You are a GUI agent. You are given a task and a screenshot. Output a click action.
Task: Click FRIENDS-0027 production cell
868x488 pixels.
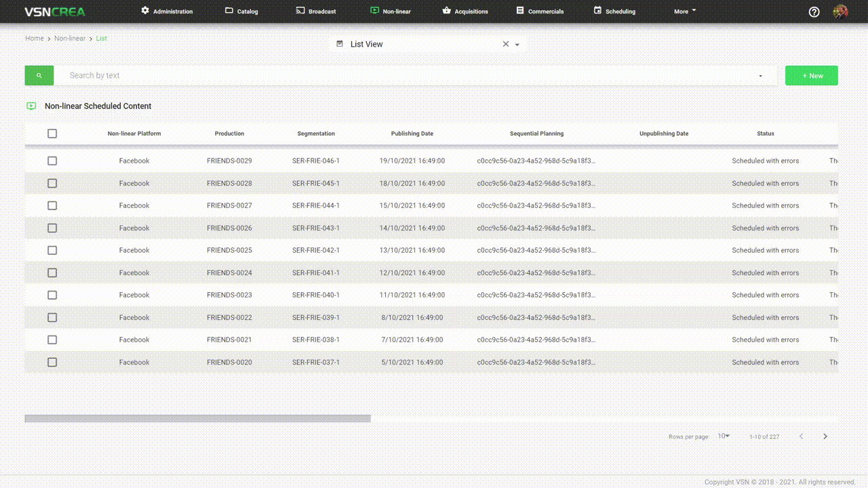pos(229,205)
